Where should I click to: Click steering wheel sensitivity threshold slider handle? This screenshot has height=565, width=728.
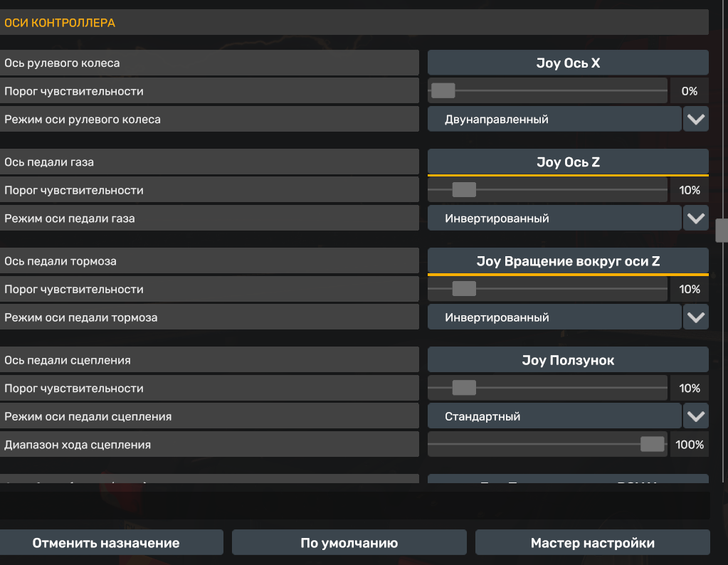tap(443, 91)
